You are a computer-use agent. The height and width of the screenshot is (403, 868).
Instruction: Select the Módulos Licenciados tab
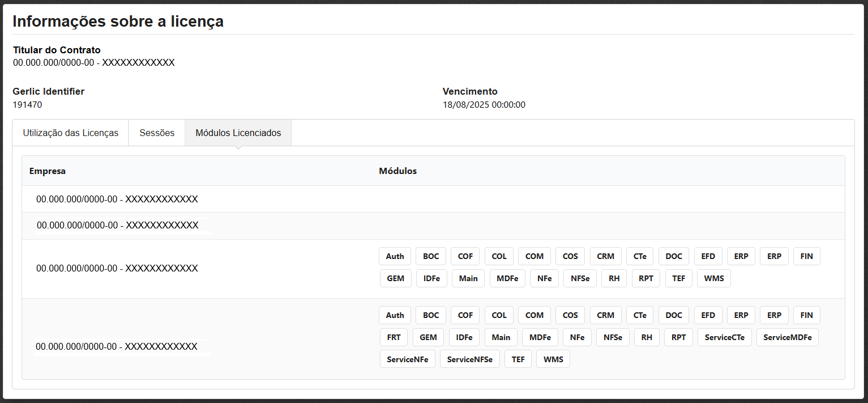click(238, 133)
